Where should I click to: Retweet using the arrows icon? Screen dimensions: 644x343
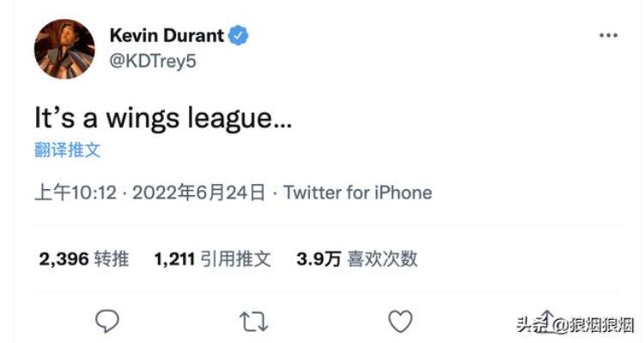(254, 322)
